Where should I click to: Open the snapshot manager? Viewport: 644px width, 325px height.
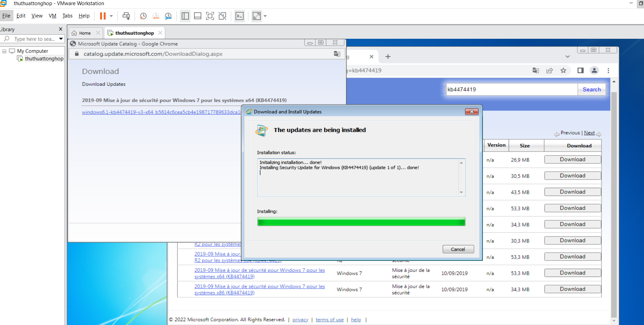[168, 16]
